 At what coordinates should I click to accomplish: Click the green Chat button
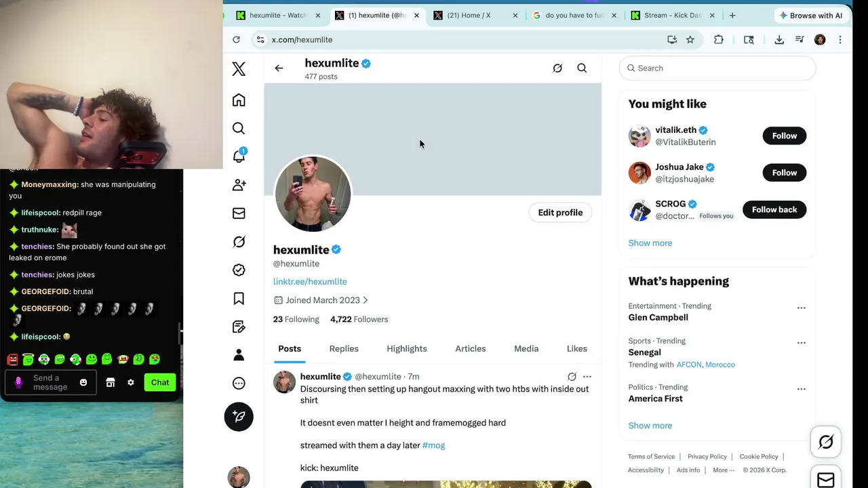(160, 382)
